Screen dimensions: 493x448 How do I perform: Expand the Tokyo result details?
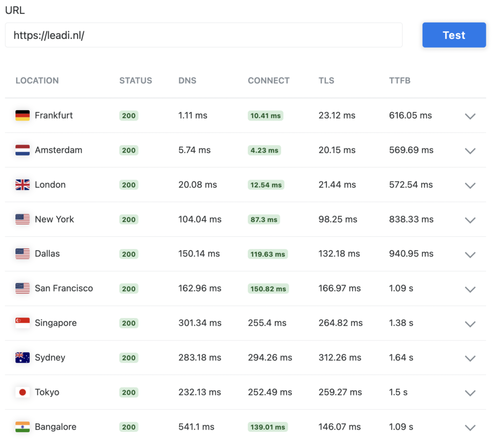(x=470, y=393)
